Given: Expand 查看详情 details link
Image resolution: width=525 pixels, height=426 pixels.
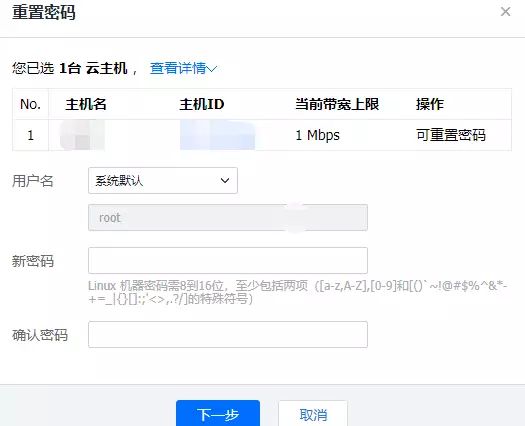Looking at the screenshot, I should [183, 68].
